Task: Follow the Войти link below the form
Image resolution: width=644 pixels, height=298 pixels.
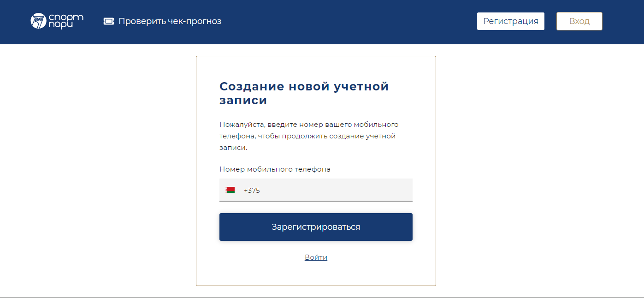Action: tap(316, 257)
